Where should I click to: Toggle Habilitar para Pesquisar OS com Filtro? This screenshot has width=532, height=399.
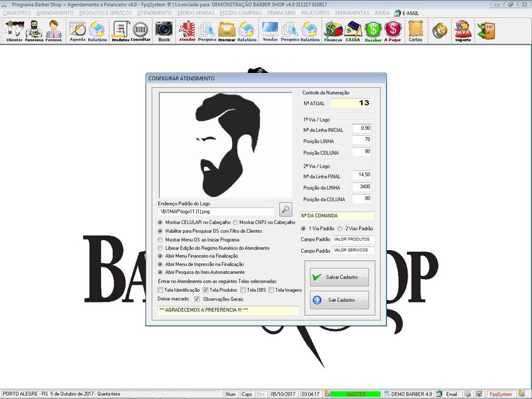(x=160, y=231)
